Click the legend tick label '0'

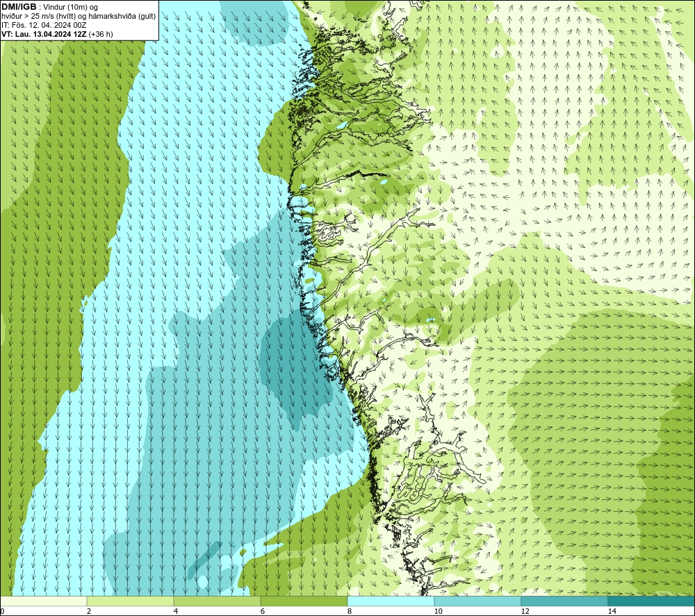(x=2, y=612)
